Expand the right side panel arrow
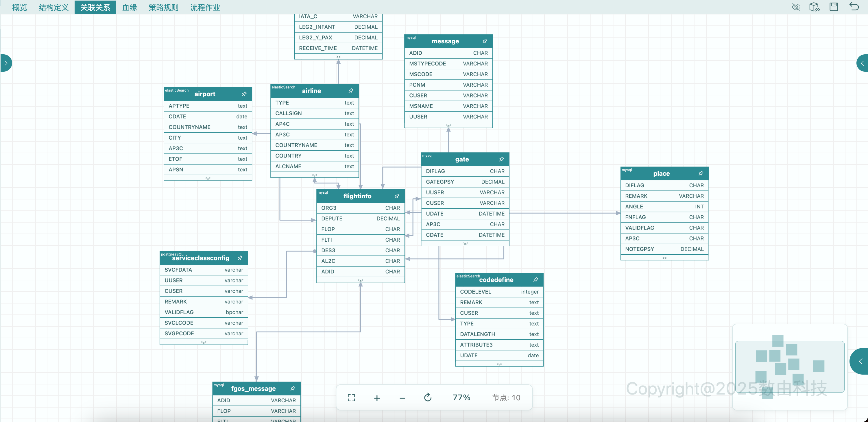 point(862,63)
